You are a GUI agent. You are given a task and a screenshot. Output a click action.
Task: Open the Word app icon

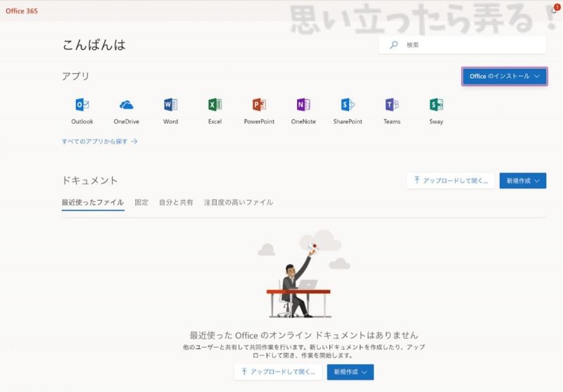point(170,106)
